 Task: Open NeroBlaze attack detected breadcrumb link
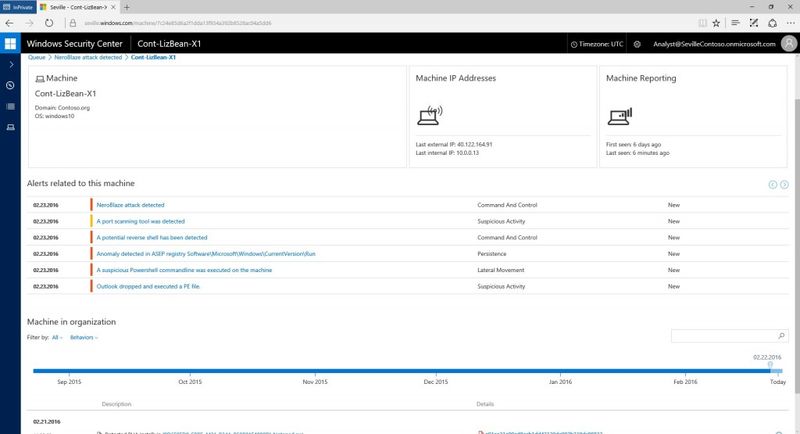[x=88, y=57]
